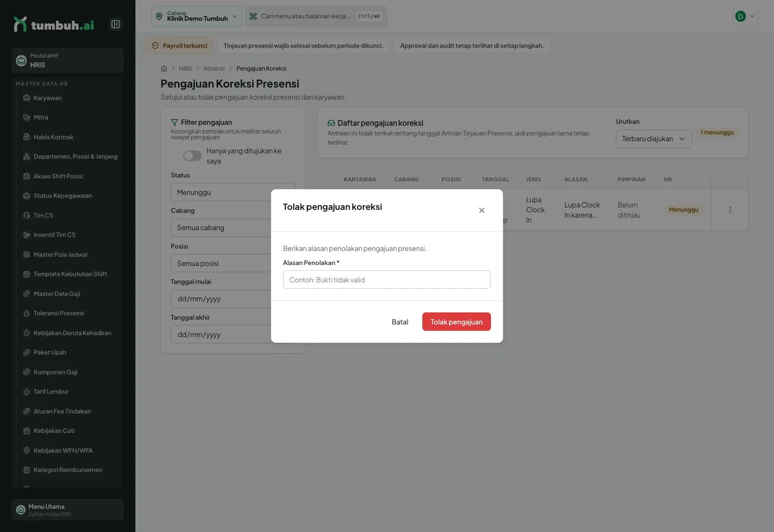This screenshot has height=532, width=774.
Task: Toggle Hanya yang ditujukan ke saya switch
Action: pyautogui.click(x=192, y=156)
